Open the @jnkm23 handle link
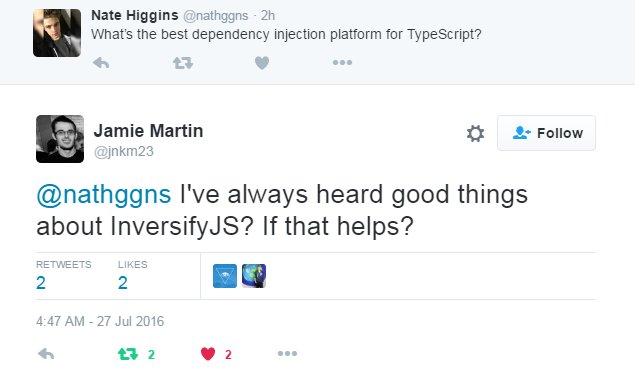635x389 pixels. pos(124,151)
